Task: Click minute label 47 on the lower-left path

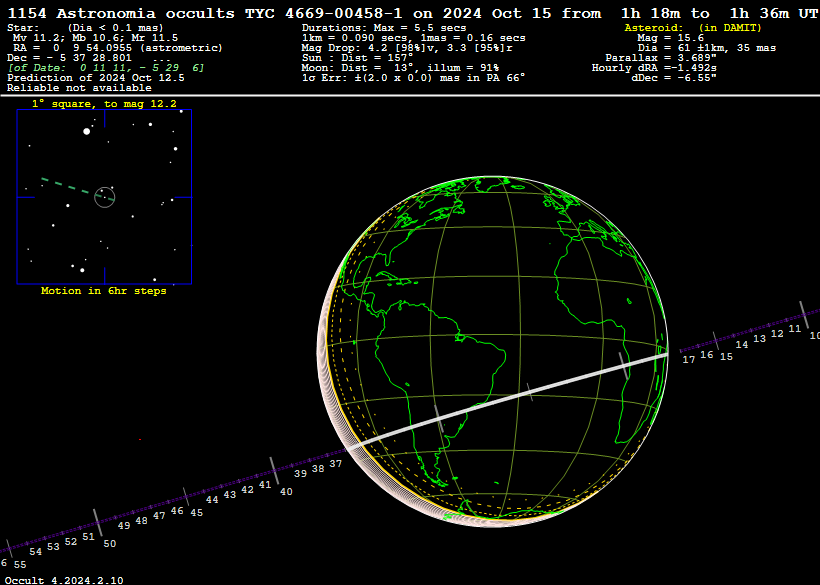Action: click(159, 516)
